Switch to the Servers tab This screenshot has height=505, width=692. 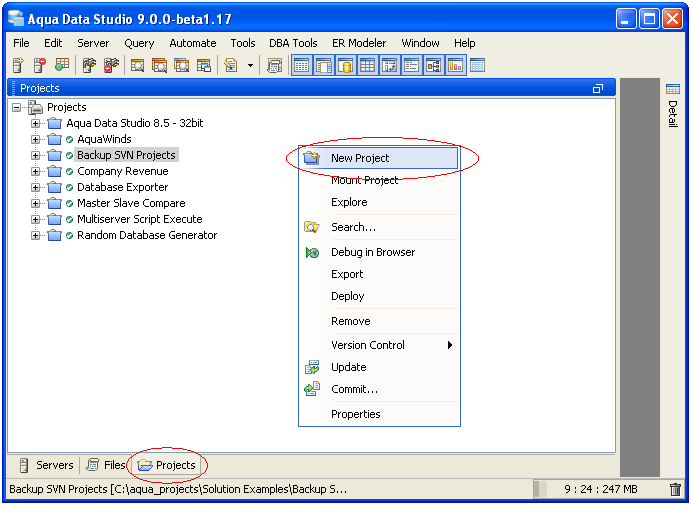(46, 465)
